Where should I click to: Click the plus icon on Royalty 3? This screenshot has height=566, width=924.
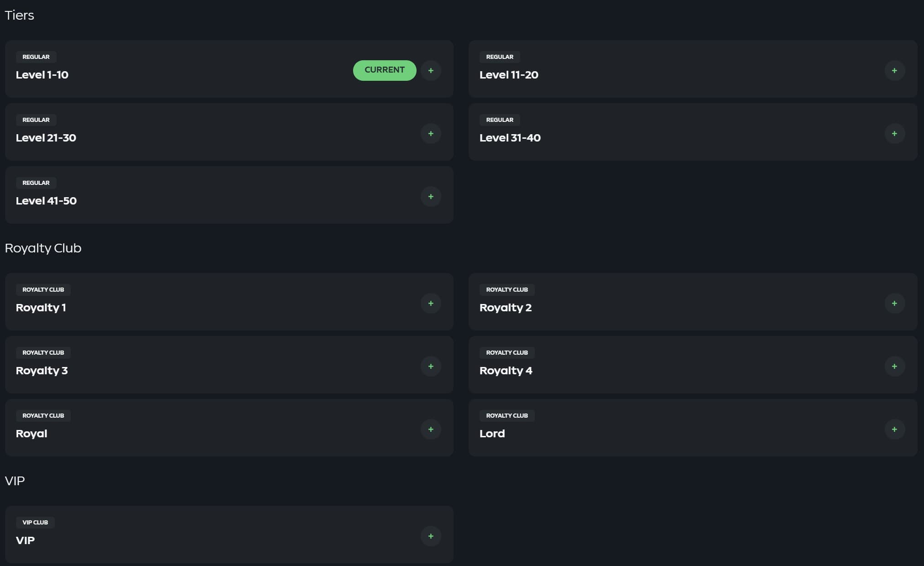[431, 366]
